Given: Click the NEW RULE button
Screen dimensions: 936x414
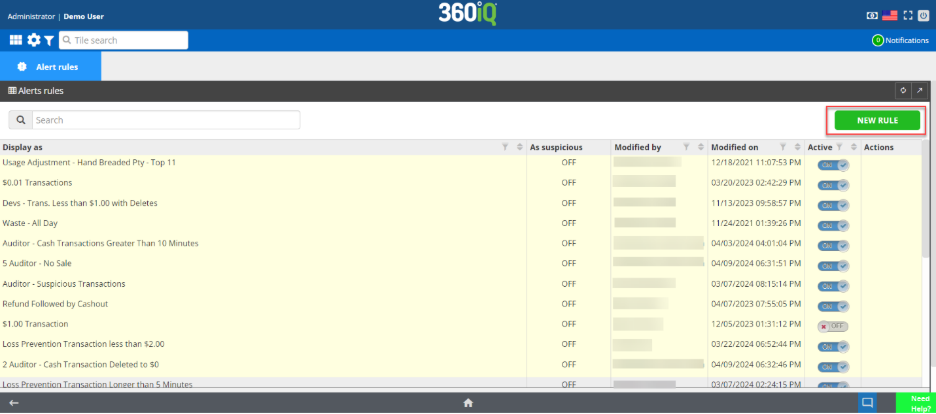Looking at the screenshot, I should (877, 120).
